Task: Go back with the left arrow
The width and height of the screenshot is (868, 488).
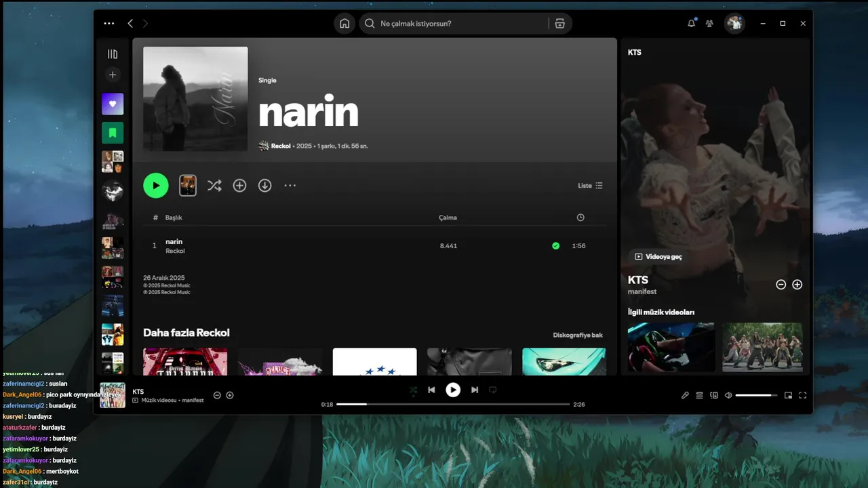Action: (x=130, y=23)
